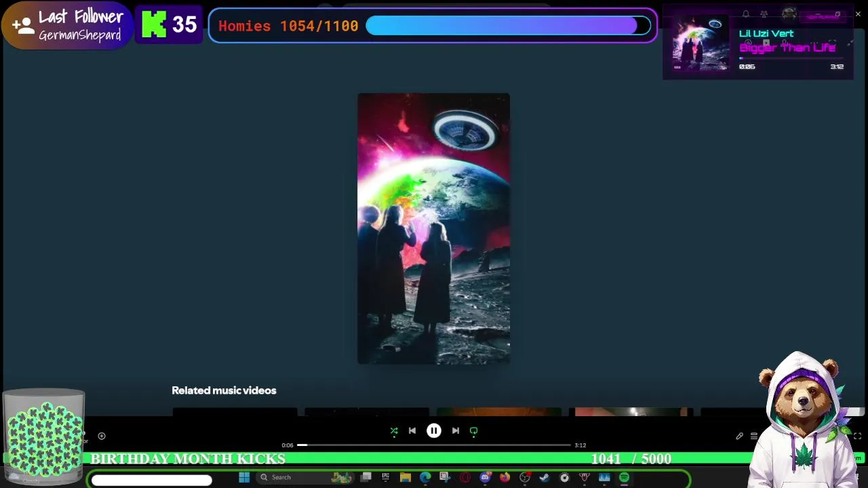Image resolution: width=868 pixels, height=488 pixels.
Task: Click the Bigger Than Life album artwork
Action: click(x=434, y=228)
